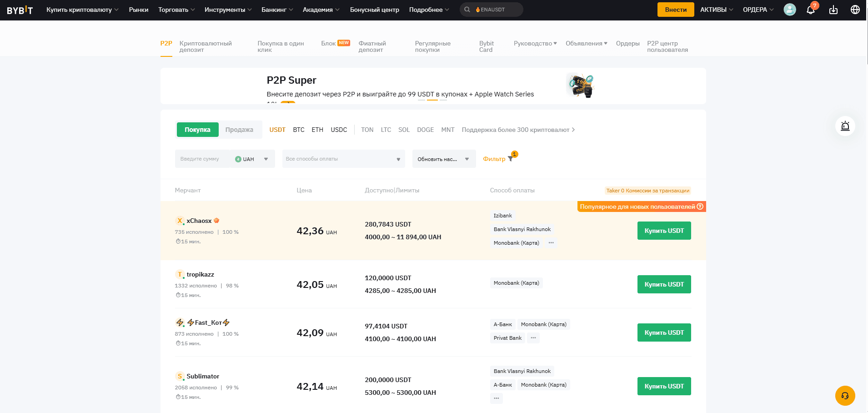868x413 pixels.
Task: Click tropikazz merchant avatar
Action: pos(180,274)
